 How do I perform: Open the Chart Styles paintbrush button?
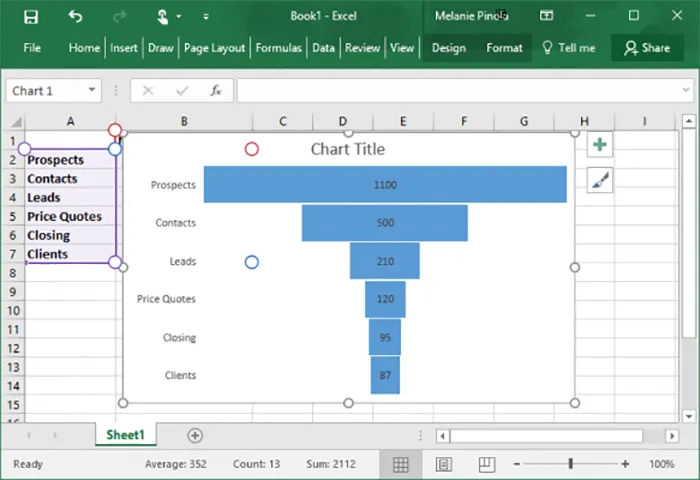599,181
